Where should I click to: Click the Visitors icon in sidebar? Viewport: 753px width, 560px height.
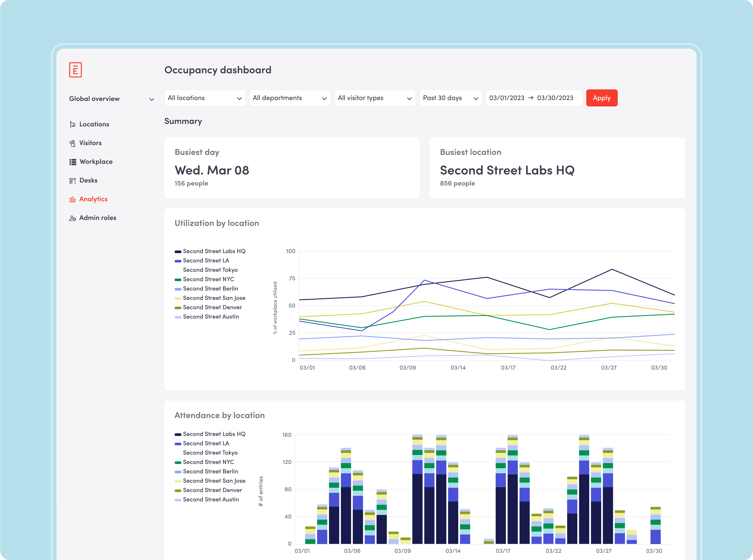coord(72,143)
